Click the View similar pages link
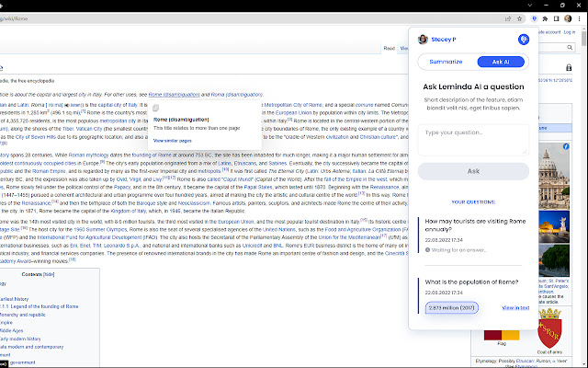Viewport: 588px width, 368px height. click(x=172, y=140)
